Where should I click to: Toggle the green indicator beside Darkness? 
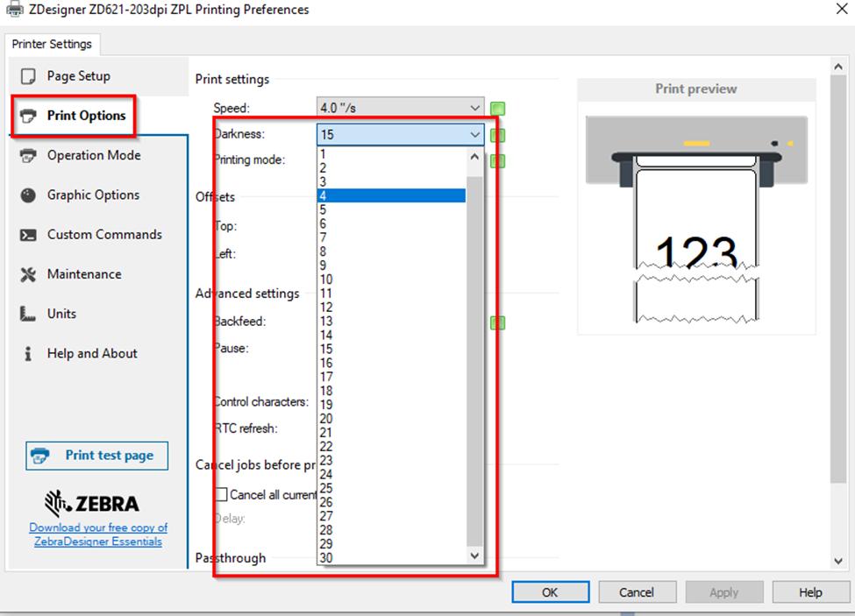pyautogui.click(x=497, y=134)
